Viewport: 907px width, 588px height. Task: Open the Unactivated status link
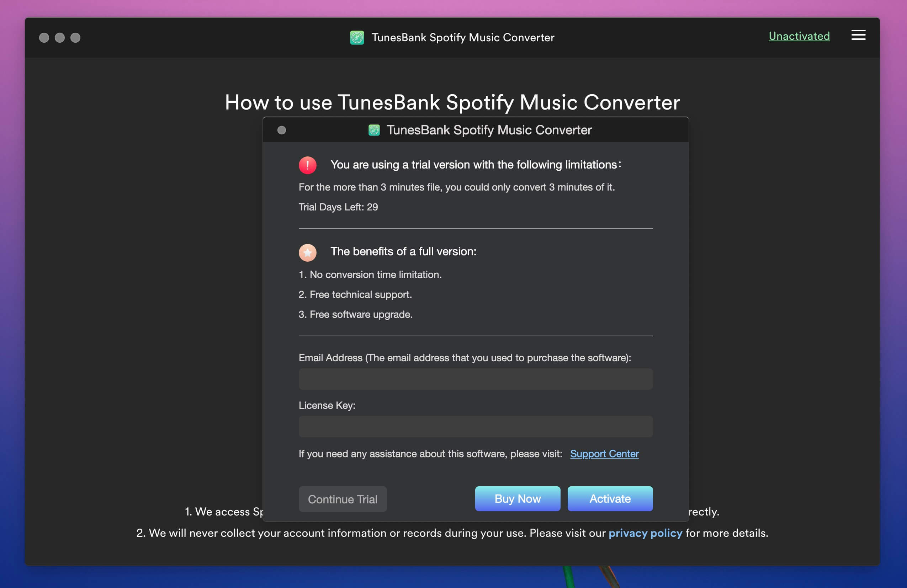[799, 36]
